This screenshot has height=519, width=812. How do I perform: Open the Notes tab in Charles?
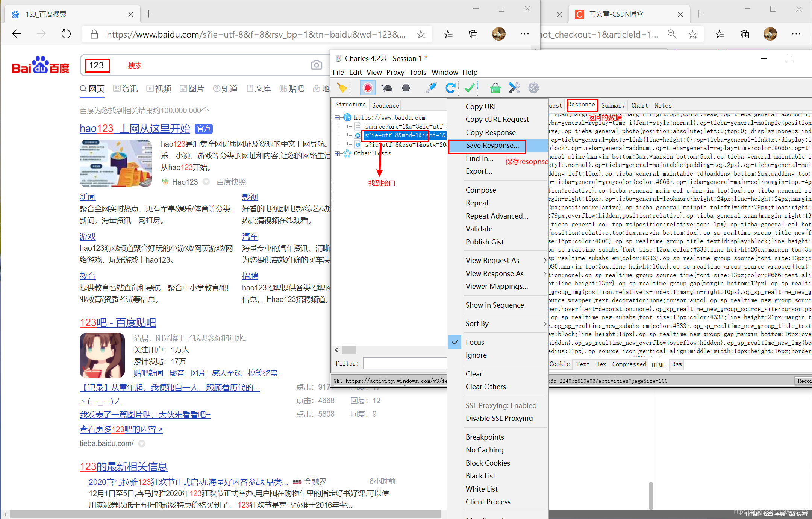coord(663,105)
